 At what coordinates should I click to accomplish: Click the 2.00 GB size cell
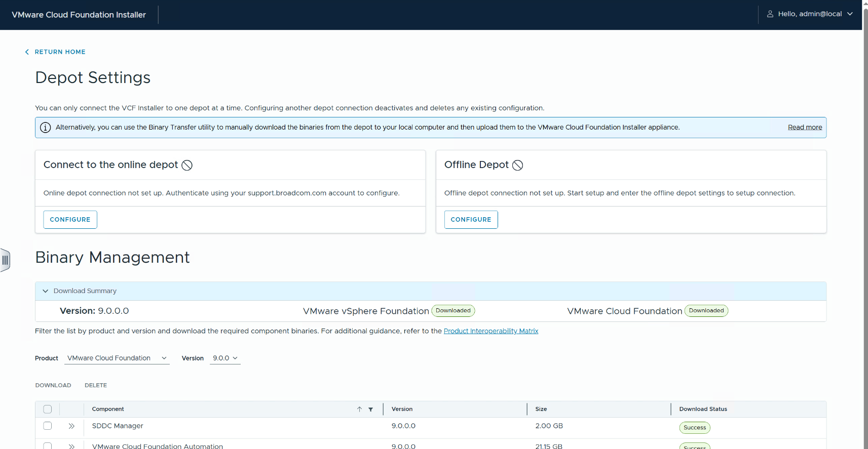[549, 426]
